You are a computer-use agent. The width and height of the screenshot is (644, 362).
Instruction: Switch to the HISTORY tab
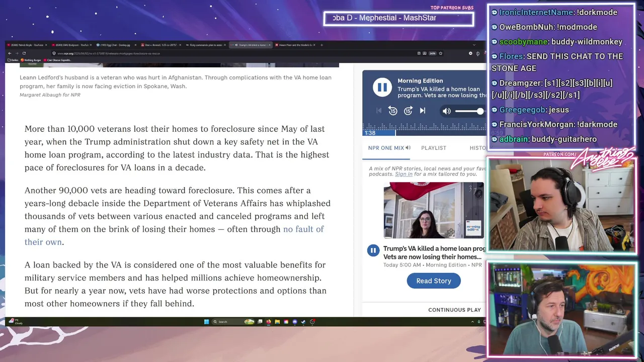coord(477,148)
